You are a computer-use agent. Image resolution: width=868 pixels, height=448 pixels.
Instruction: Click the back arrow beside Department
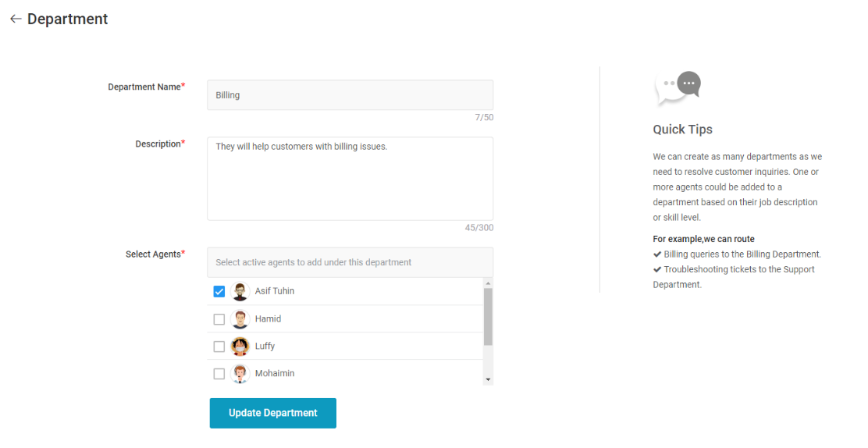(16, 19)
